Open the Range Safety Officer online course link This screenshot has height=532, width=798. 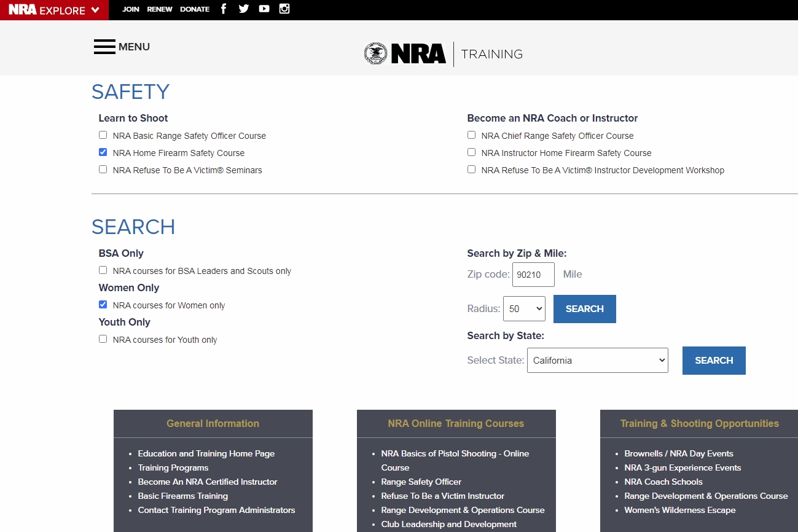coord(421,482)
